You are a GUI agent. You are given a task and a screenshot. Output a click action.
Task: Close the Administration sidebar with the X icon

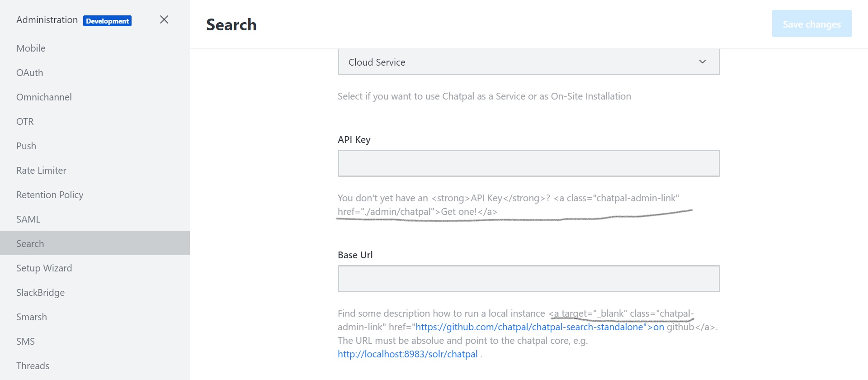pos(164,19)
